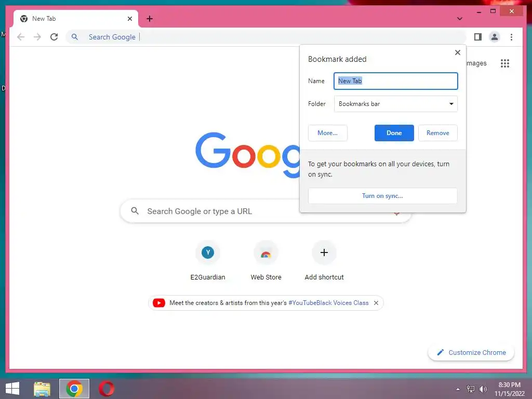
Task: Dismiss the YouTube promo banner
Action: click(376, 303)
